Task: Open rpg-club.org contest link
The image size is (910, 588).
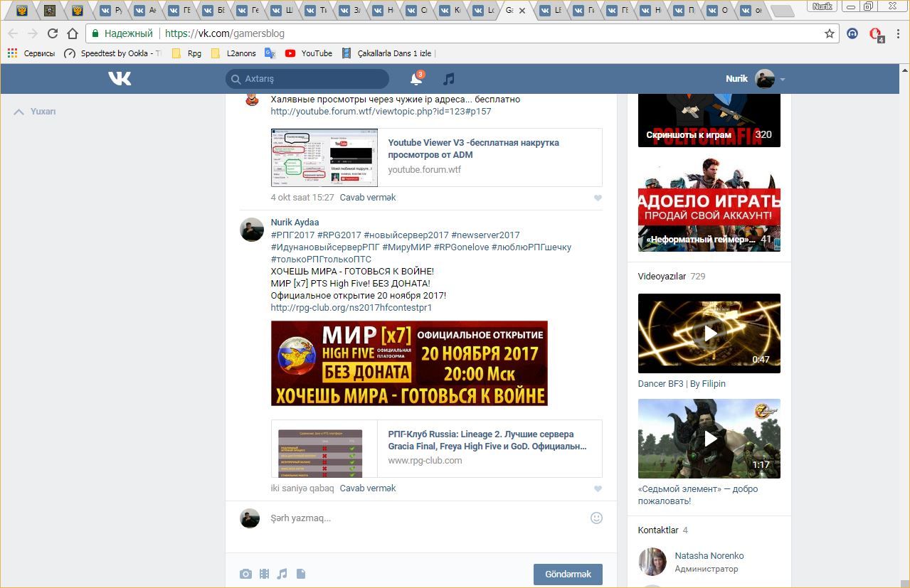Action: 351,308
